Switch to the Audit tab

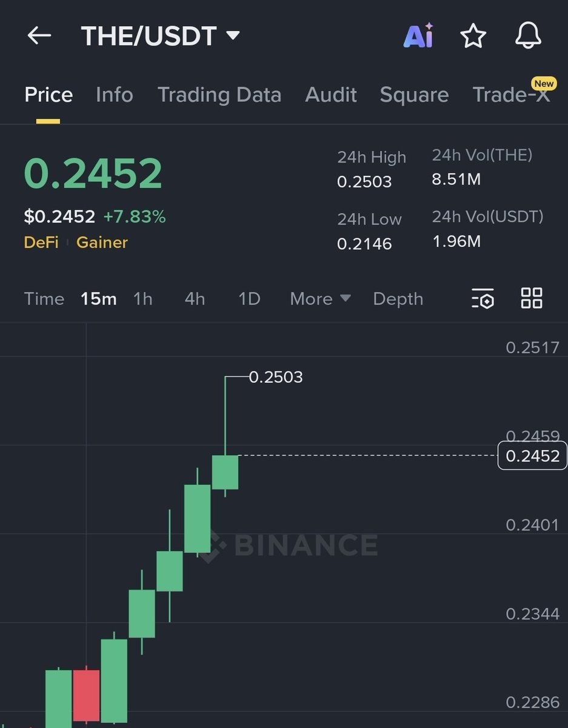click(x=331, y=95)
